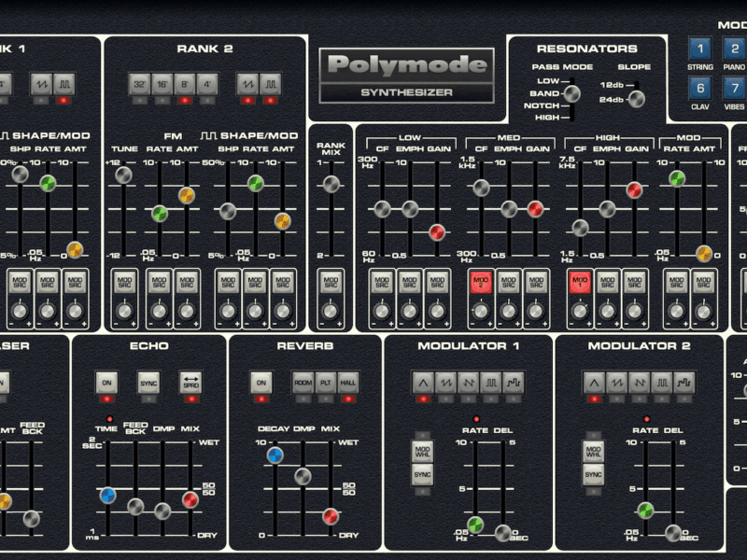Open MOD SRC menu under Rank 2 FM RATE
Screen dimensions: 747x560
coord(159,283)
